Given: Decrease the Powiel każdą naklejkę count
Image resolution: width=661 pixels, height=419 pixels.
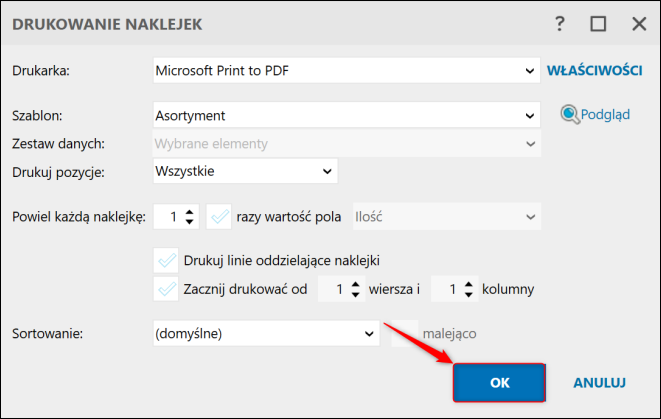Looking at the screenshot, I should tap(190, 222).
